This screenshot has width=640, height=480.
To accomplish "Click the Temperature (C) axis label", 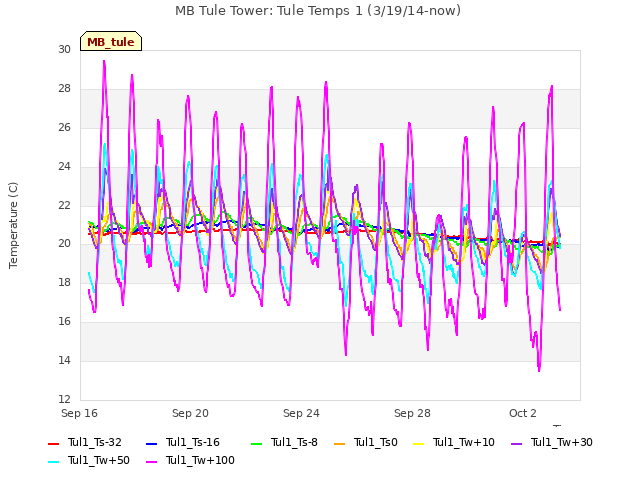I will [13, 225].
